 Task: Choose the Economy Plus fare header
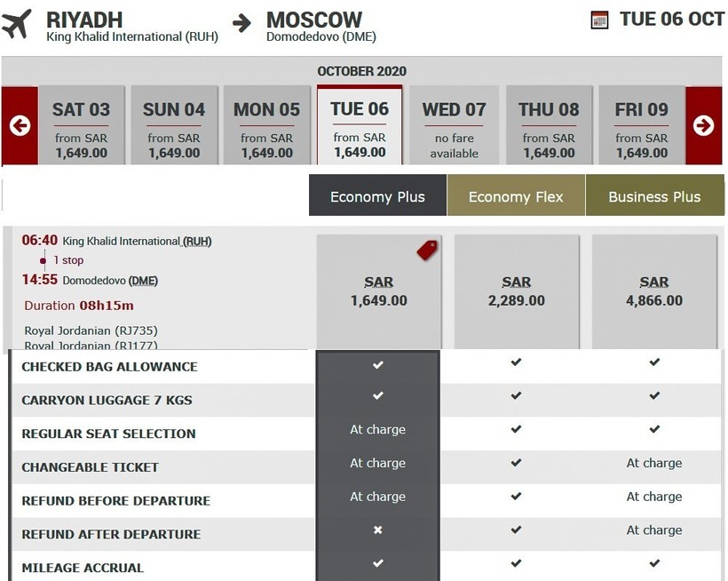click(377, 196)
